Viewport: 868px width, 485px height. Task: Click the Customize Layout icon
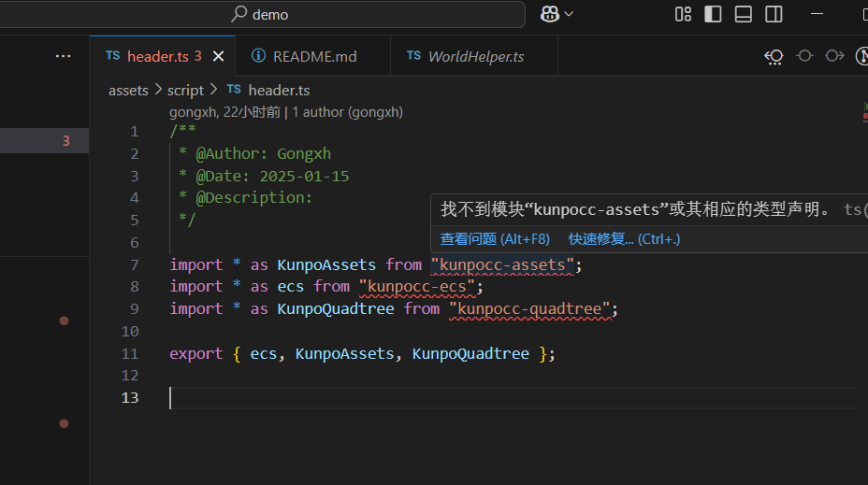coord(683,14)
